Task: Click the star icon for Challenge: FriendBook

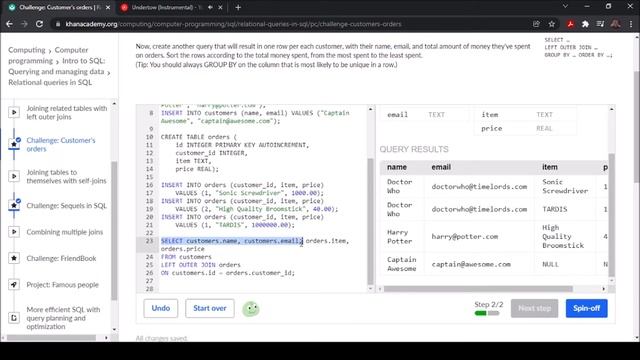Action: tap(14, 258)
